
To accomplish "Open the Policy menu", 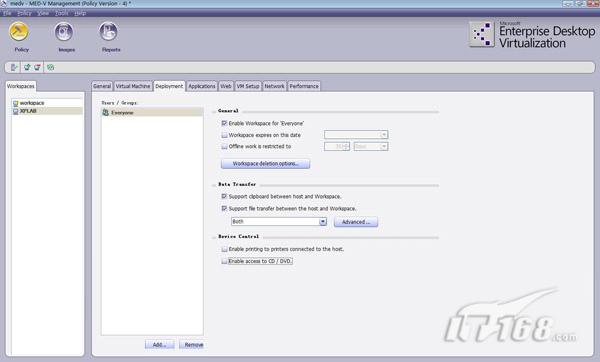I will pos(24,13).
